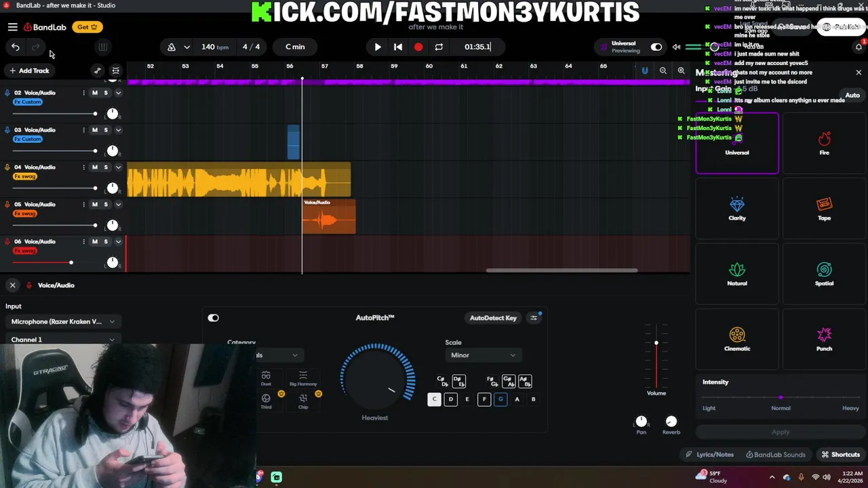Screen dimensions: 868x488
Task: Expand the metronome options dropdown arrow
Action: click(186, 47)
